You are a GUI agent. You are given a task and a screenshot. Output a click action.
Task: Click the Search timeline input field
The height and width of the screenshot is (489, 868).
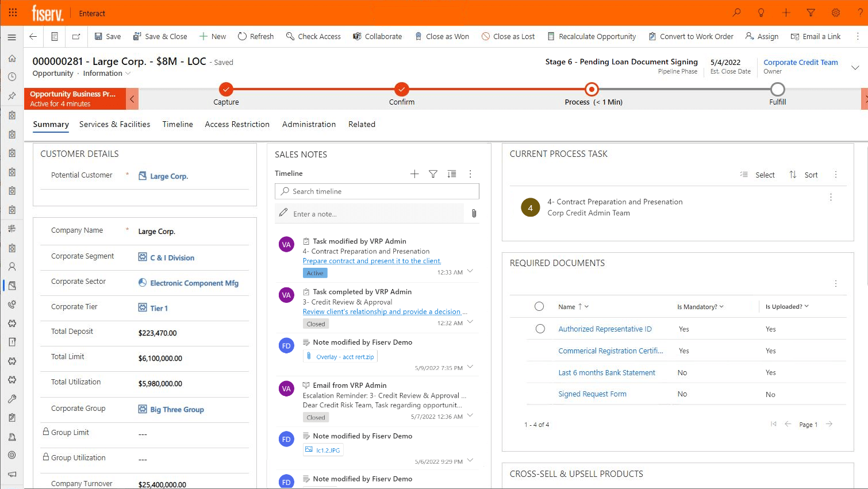(x=377, y=191)
